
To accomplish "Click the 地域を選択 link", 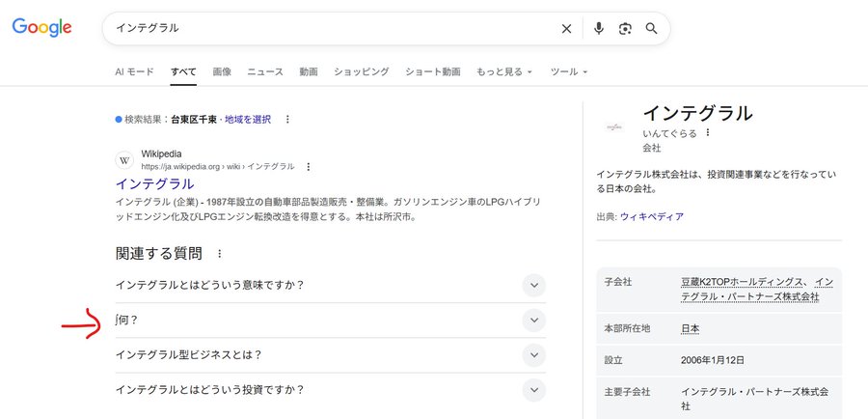I will [x=248, y=120].
